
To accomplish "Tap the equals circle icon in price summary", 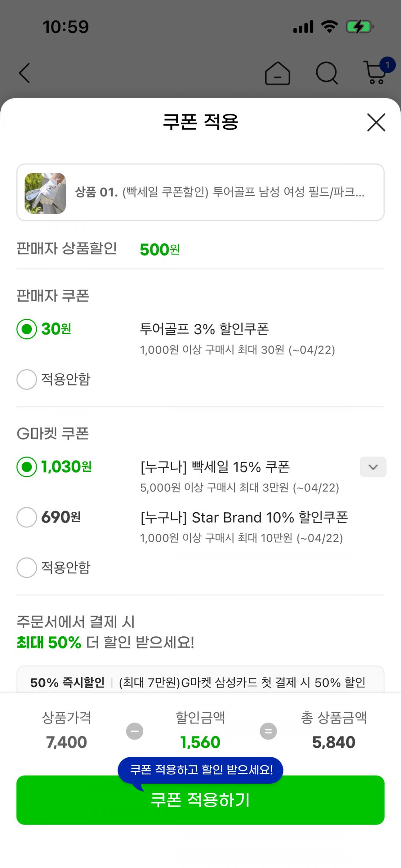I will click(268, 731).
